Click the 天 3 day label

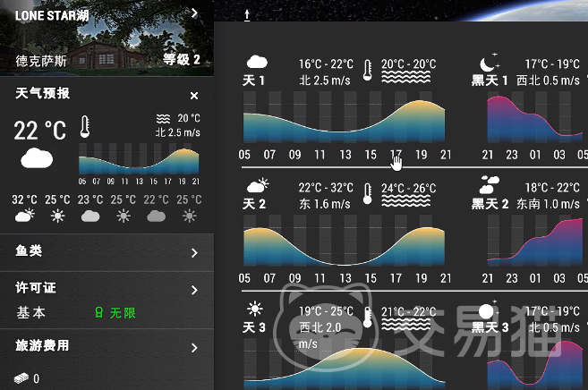tap(254, 327)
